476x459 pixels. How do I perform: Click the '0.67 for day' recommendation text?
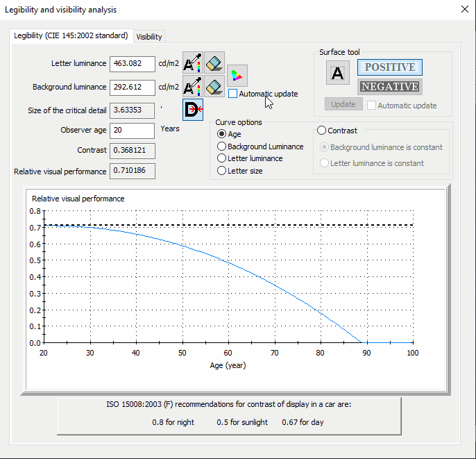(x=303, y=422)
